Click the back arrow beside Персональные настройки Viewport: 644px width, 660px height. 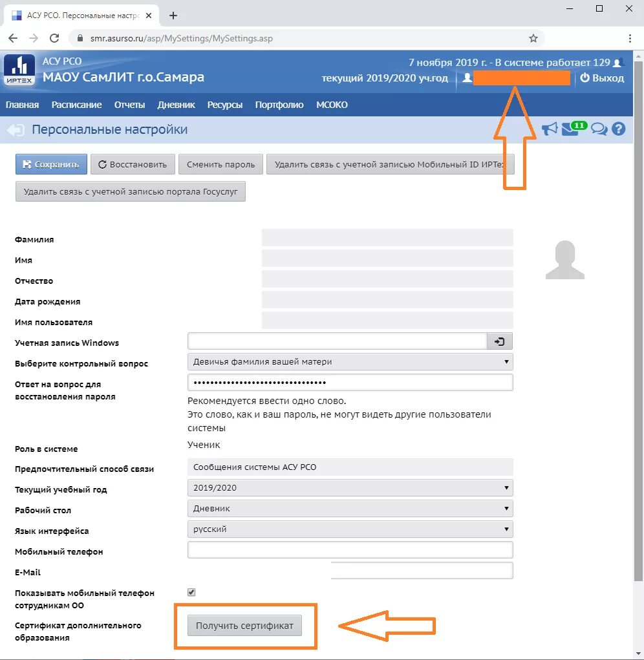pyautogui.click(x=16, y=130)
